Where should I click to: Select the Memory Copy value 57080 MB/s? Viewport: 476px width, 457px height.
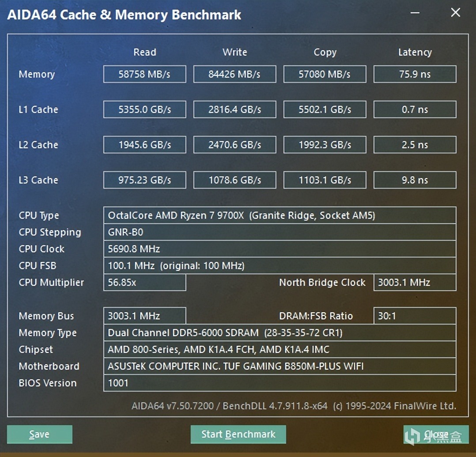coord(325,74)
